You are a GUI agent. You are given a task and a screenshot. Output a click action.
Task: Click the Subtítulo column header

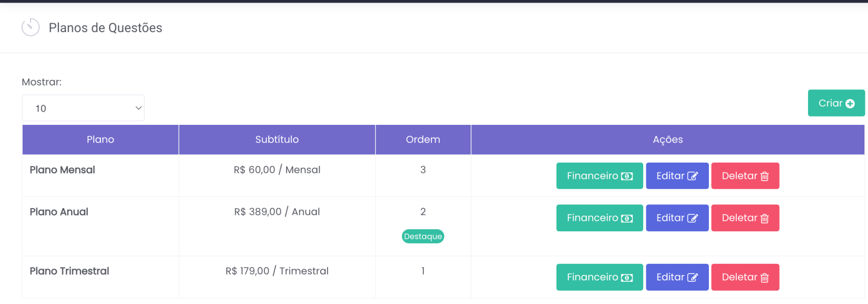[x=277, y=139]
